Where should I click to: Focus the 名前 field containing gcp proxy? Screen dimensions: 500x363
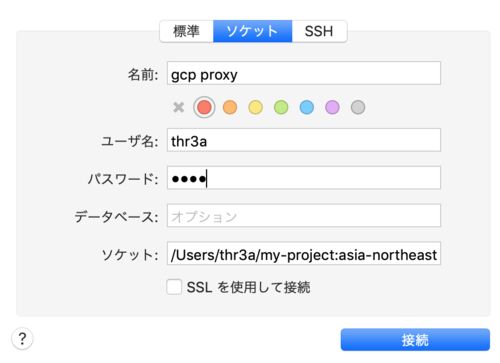pyautogui.click(x=304, y=73)
